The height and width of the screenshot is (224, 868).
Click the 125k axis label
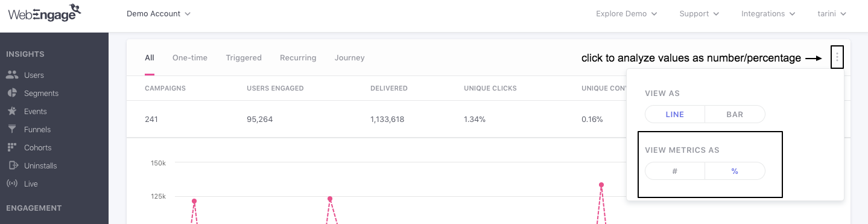158,196
